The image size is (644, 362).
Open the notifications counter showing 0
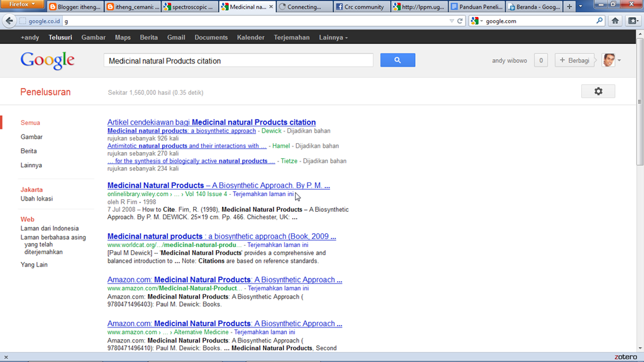tap(541, 60)
